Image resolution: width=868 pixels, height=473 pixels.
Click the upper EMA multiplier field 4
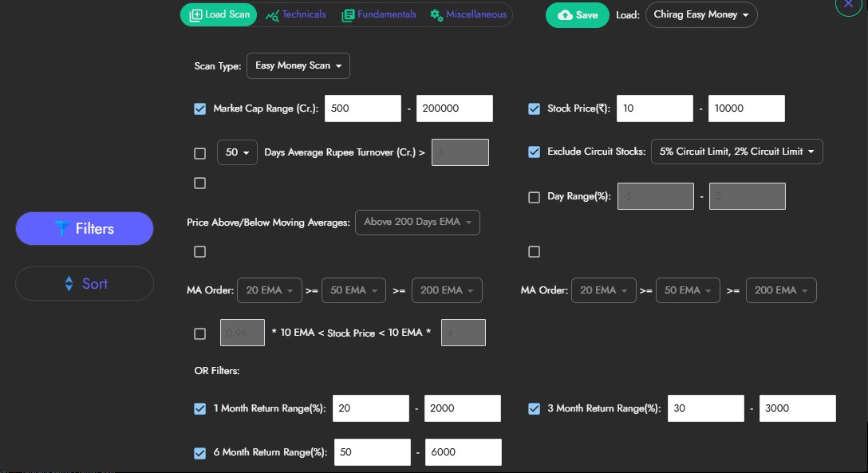click(x=464, y=333)
